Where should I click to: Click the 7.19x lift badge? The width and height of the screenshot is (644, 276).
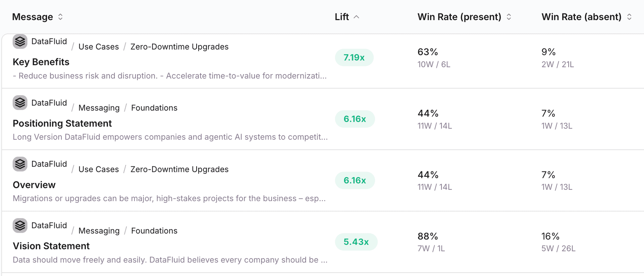point(354,57)
